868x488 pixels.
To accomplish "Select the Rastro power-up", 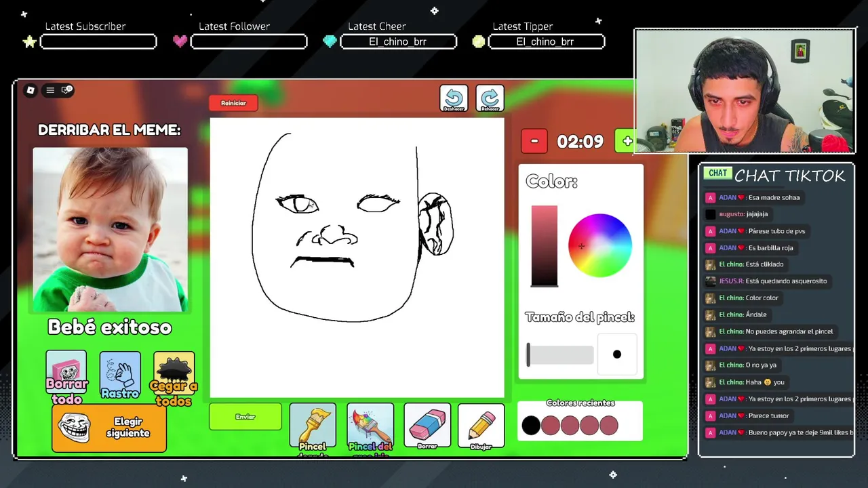I will (x=120, y=375).
